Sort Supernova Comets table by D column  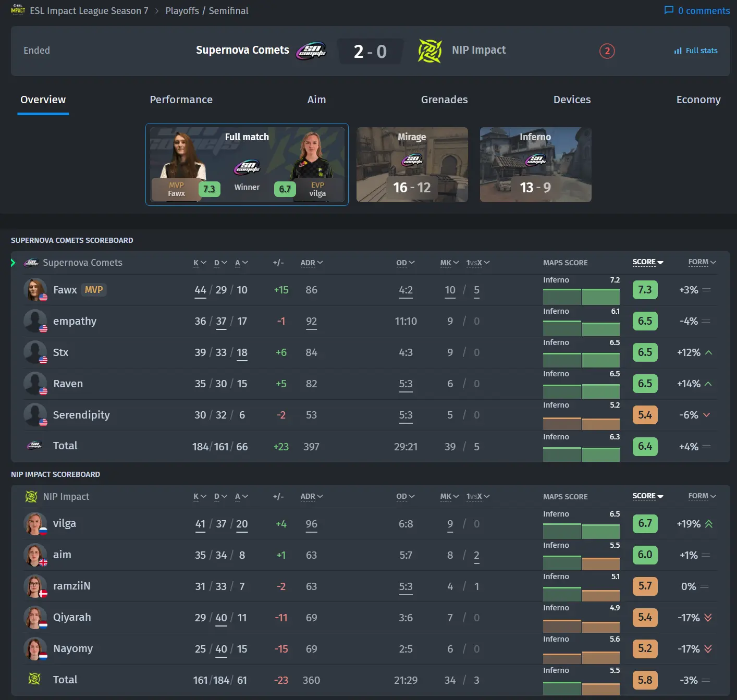[220, 263]
